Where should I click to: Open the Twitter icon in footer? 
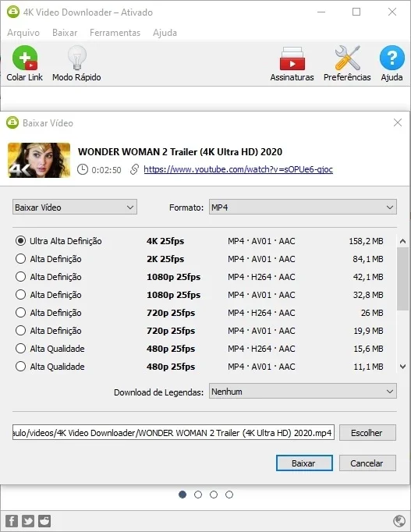click(28, 521)
